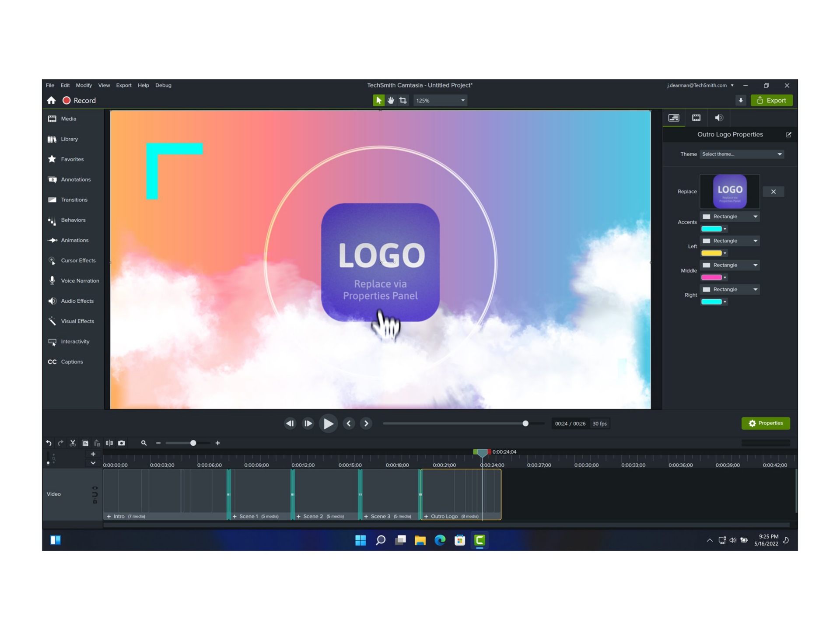The image size is (840, 630).
Task: Select the Pan hand tool
Action: 390,100
